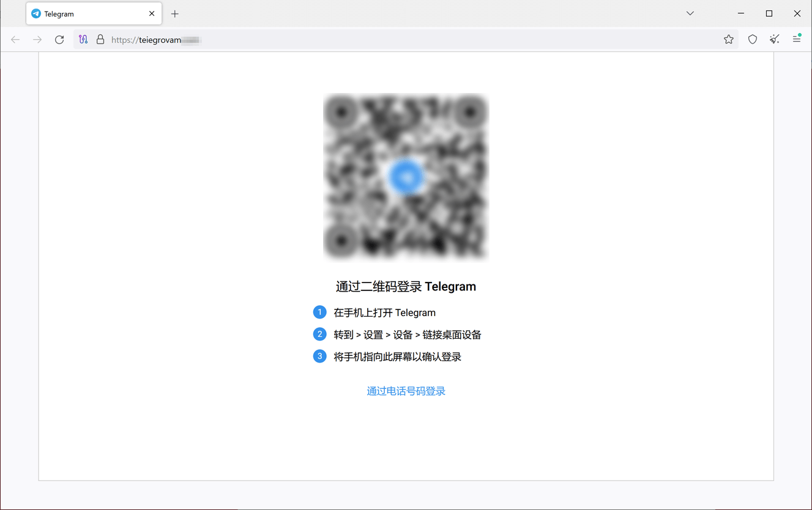Maximize the browser window
Image resolution: width=812 pixels, height=510 pixels.
tap(769, 13)
